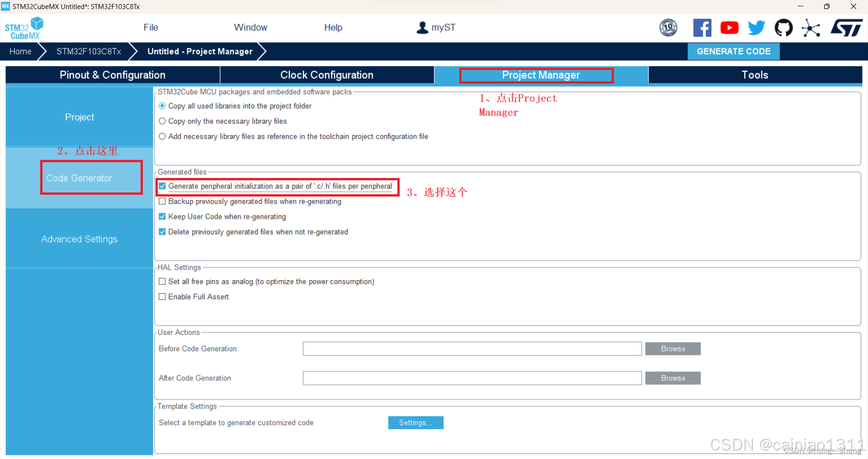Viewport: 868px width, 459px height.
Task: Select Copy only the necessary library files
Action: click(x=162, y=121)
